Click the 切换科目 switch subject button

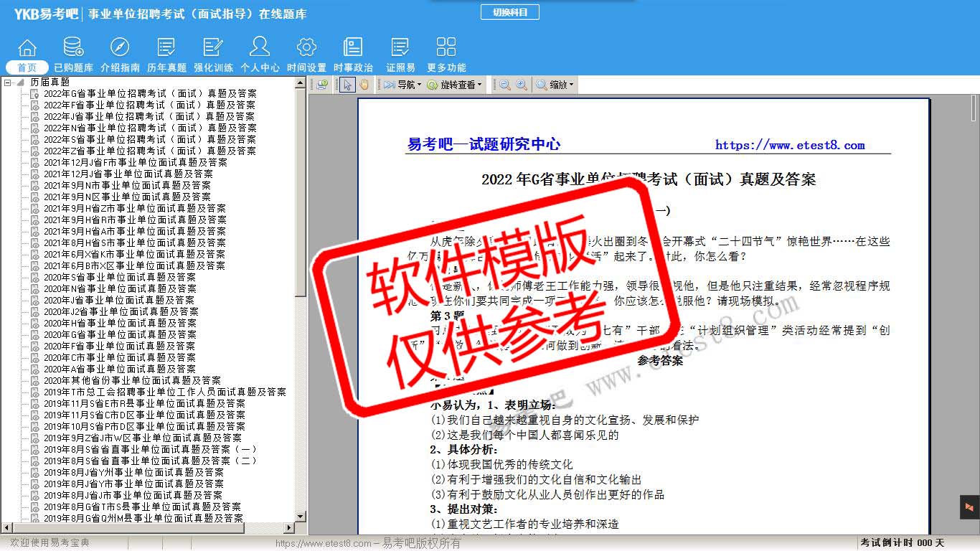coord(509,12)
